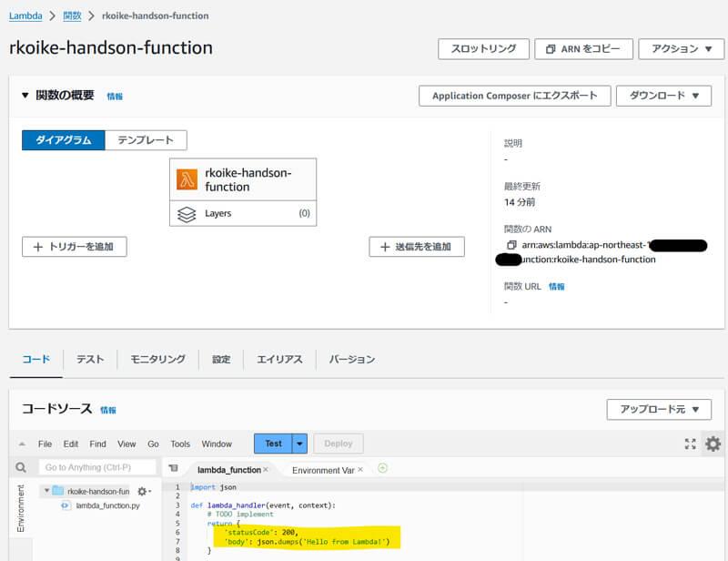728x561 pixels.
Task: Switch to the テンプレート view
Action: point(146,140)
